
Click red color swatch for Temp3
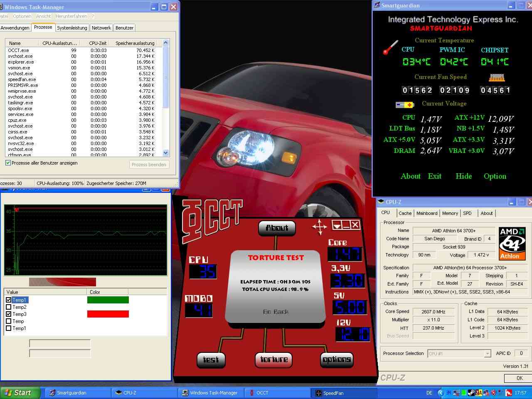point(108,314)
